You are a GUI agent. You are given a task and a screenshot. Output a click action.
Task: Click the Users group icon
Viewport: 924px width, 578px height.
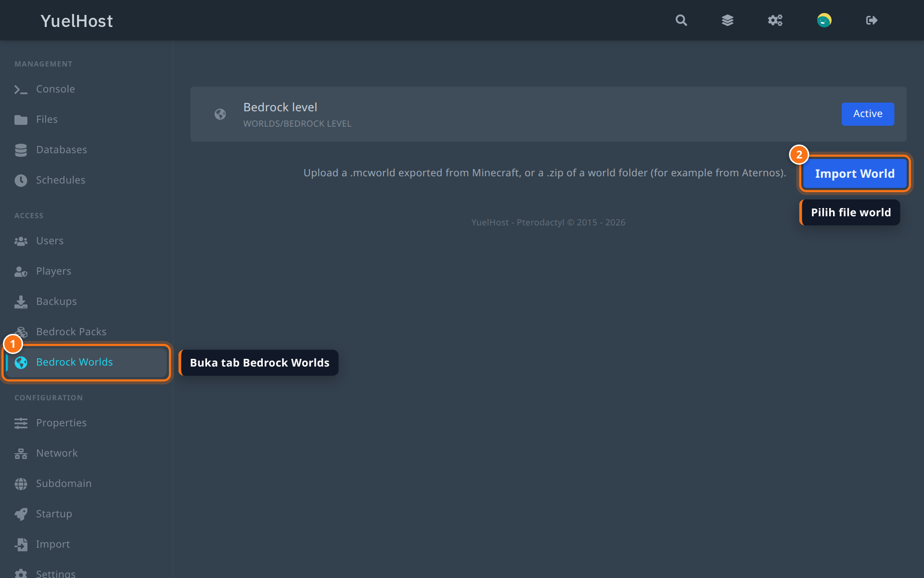pos(21,241)
